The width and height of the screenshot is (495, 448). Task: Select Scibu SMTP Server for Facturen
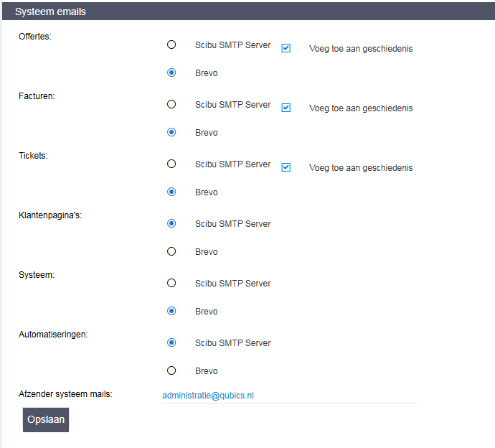[171, 104]
